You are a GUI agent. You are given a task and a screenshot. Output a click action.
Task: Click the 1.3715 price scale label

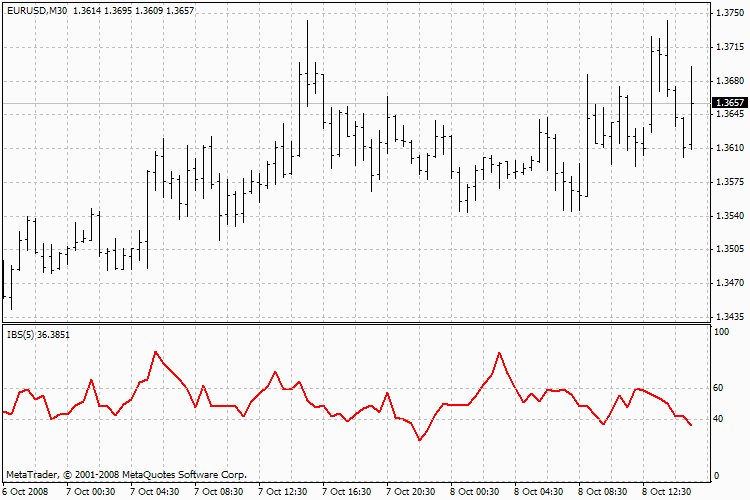[x=730, y=46]
